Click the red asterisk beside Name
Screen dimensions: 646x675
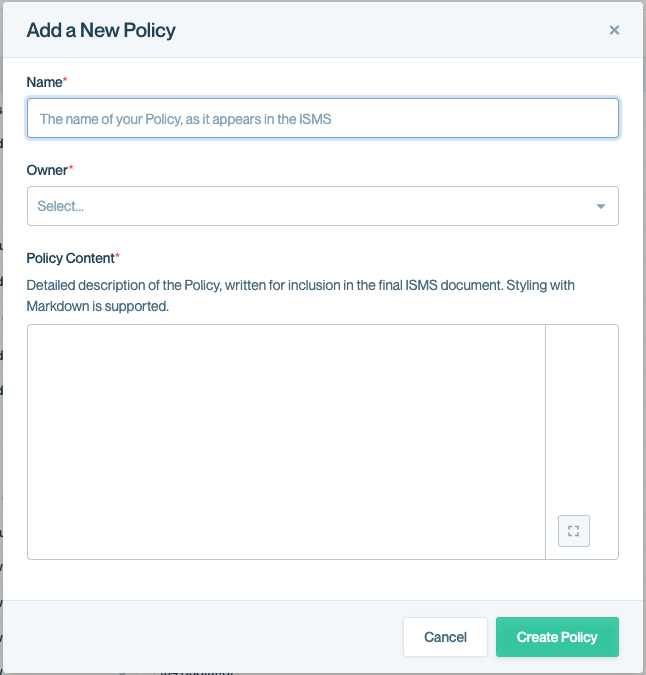pyautogui.click(x=65, y=80)
